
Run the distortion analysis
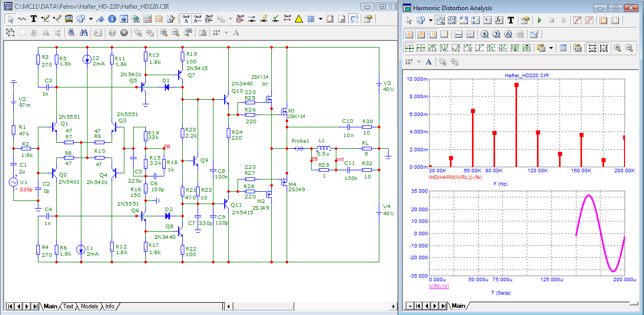click(539, 20)
